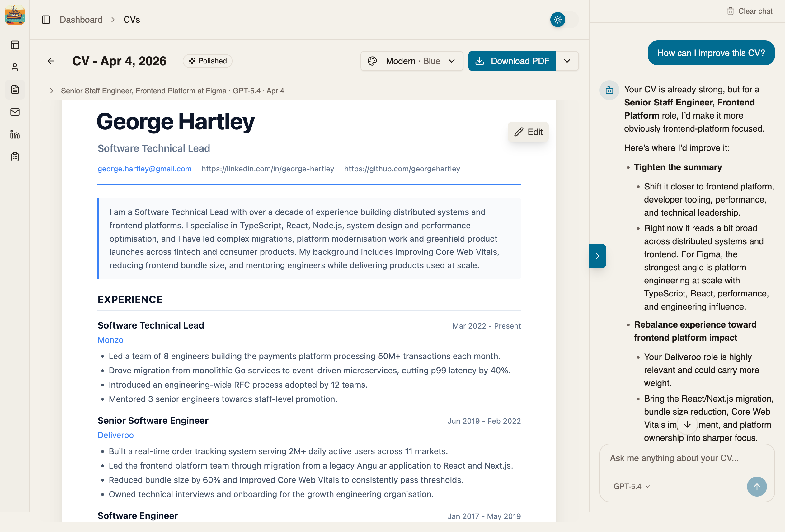Open the CVs document sidebar icon

coord(15,90)
